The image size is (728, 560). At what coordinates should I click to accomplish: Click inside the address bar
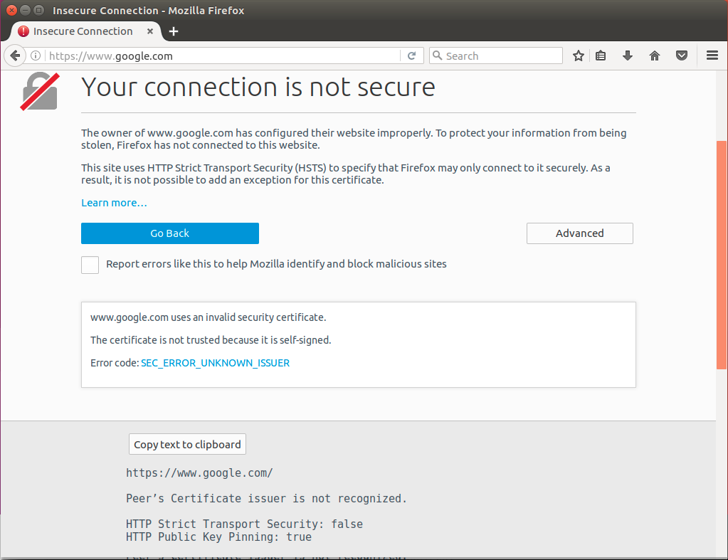coord(213,56)
